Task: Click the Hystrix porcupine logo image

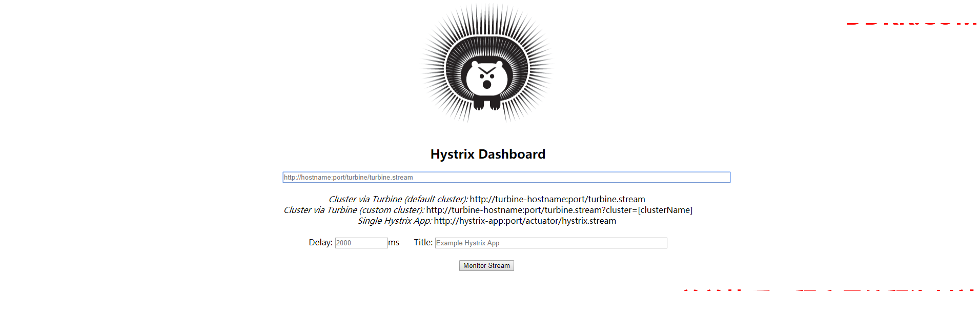Action: point(487,63)
